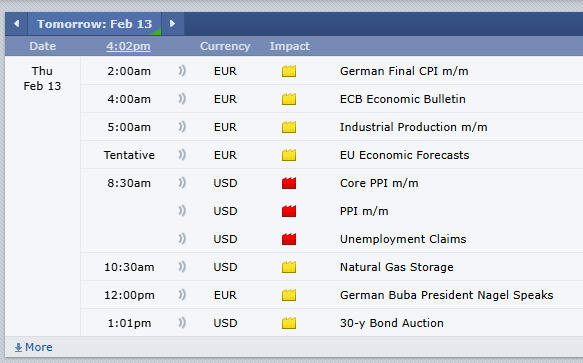Toggle alert speaker for ECB Economic Bulletin

pyautogui.click(x=182, y=99)
